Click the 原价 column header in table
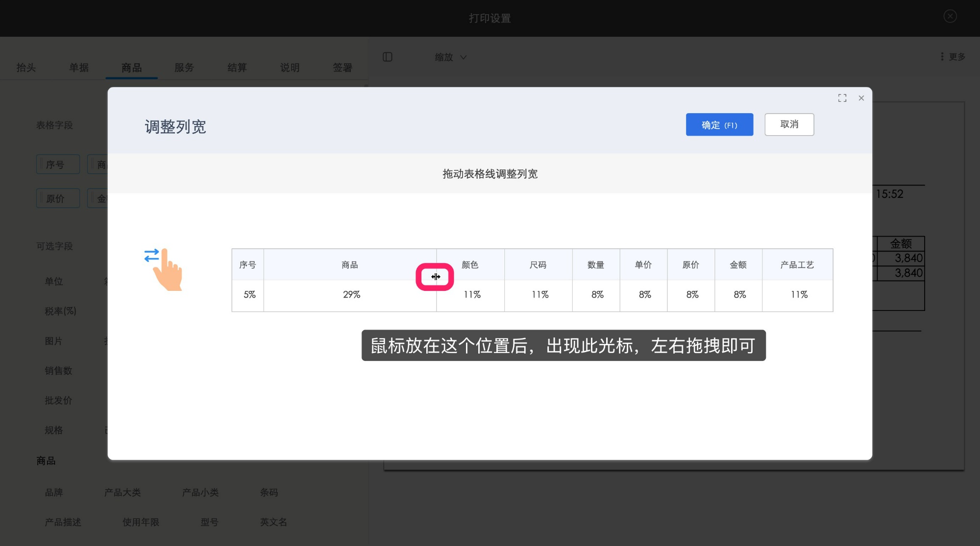Screen dimensions: 980x546 pyautogui.click(x=691, y=265)
